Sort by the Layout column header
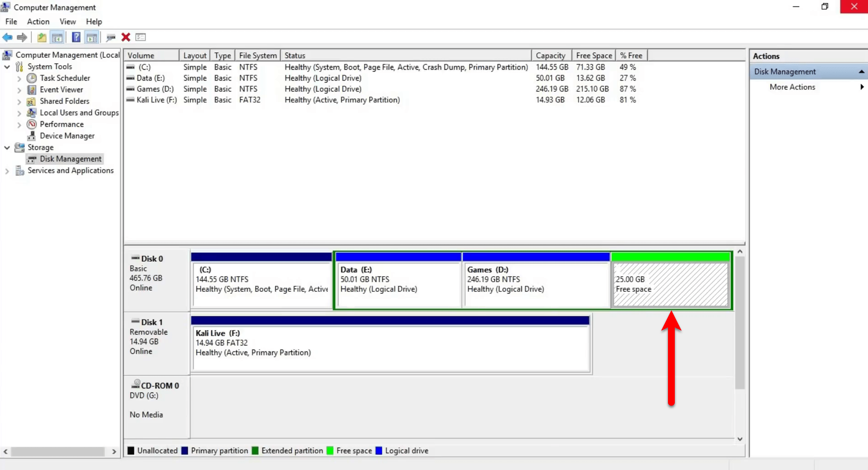Viewport: 868px width, 470px height. coord(195,55)
